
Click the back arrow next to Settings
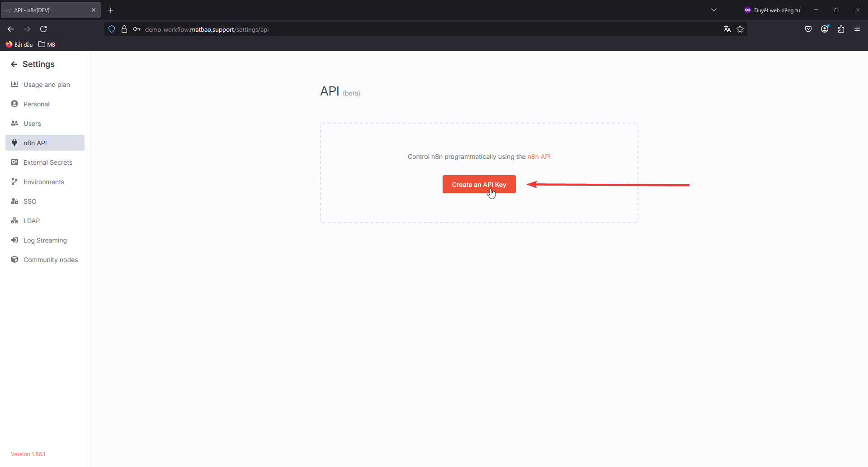point(14,64)
